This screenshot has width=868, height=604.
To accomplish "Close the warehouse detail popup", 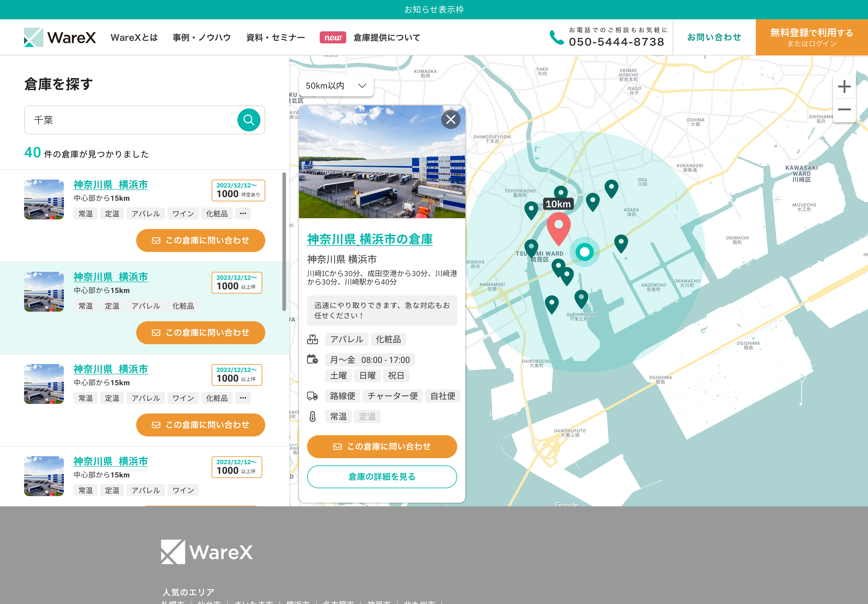I will [450, 120].
